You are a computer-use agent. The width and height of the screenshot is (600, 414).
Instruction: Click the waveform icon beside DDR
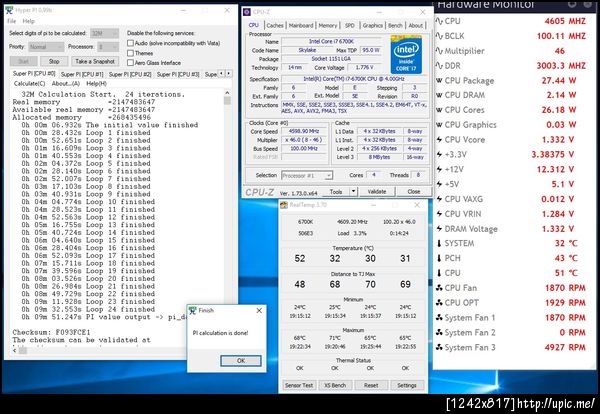tap(439, 65)
